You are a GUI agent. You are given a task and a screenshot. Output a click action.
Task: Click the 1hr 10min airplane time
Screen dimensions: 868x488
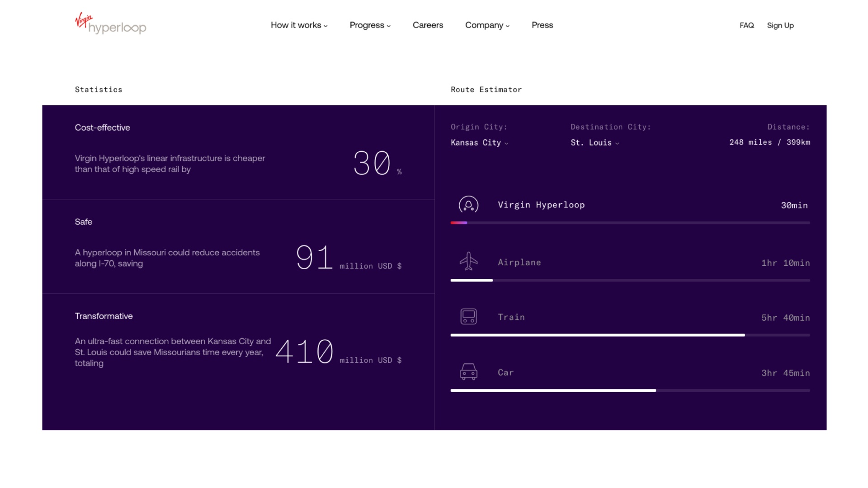[x=786, y=263]
